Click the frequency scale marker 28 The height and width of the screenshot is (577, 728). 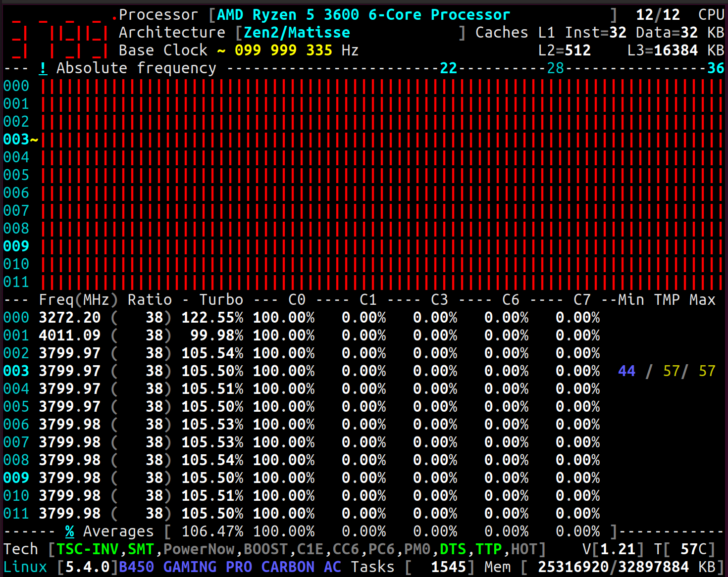(556, 68)
